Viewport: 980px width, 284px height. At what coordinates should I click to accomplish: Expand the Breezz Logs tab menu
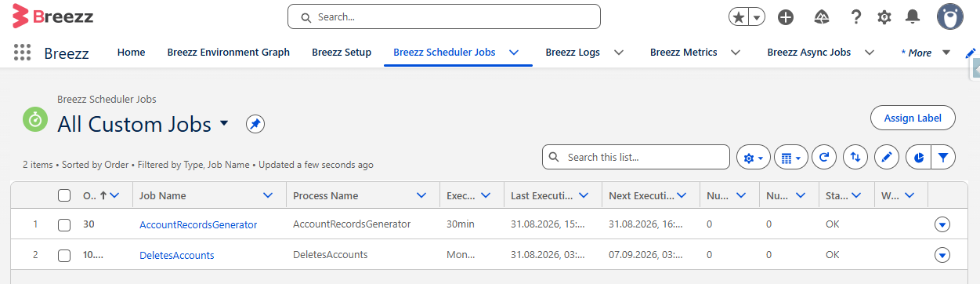click(619, 53)
